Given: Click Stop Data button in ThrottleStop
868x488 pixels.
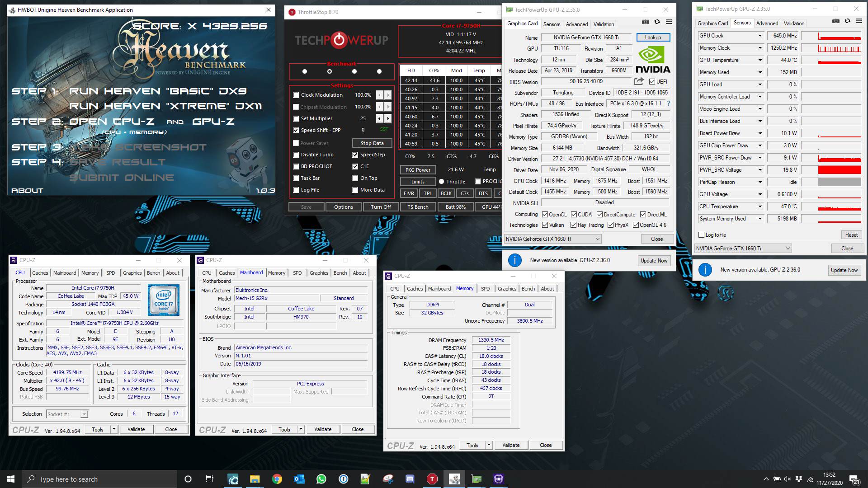Looking at the screenshot, I should 372,143.
